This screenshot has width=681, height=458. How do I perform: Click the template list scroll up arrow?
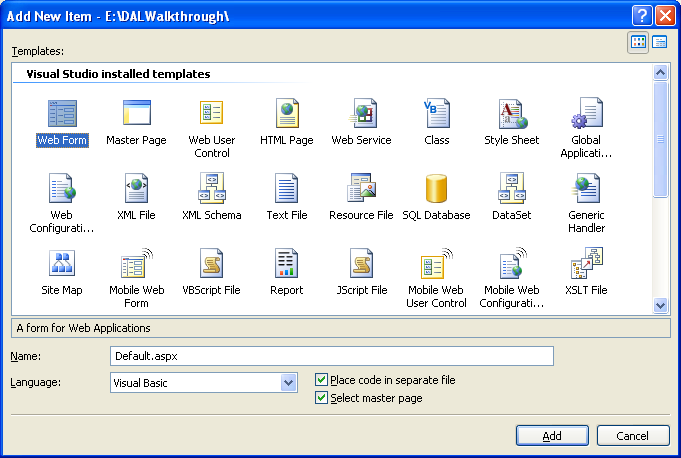tap(660, 72)
